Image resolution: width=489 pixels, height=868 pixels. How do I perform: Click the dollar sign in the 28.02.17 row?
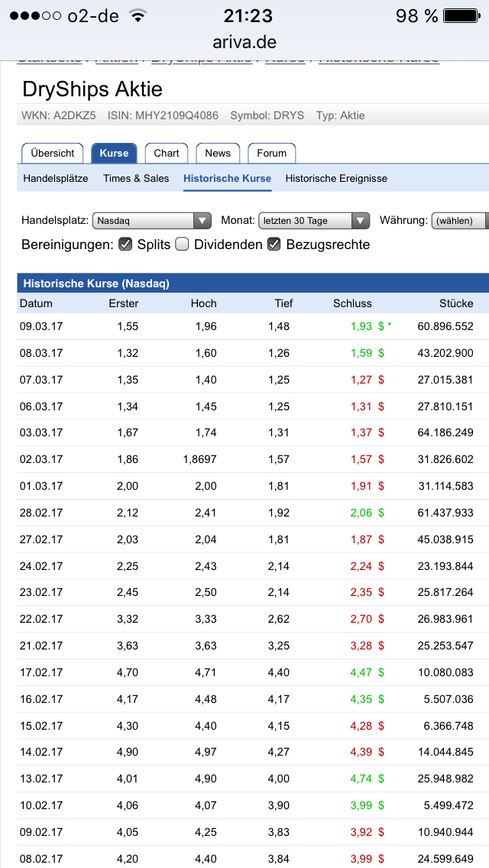(381, 513)
